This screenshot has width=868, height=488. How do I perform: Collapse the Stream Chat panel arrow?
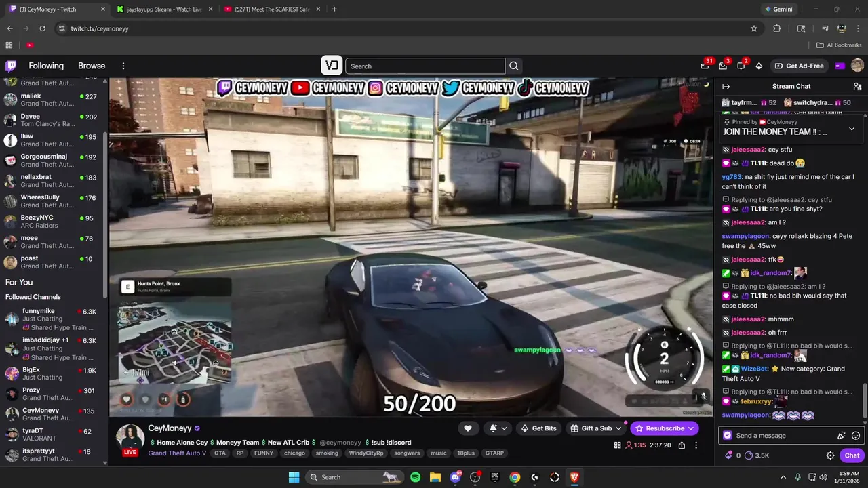(x=726, y=86)
